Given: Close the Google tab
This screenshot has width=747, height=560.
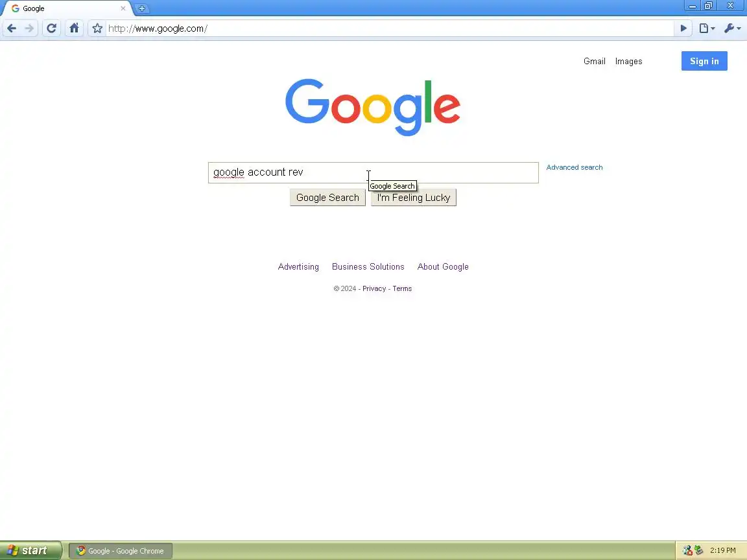Looking at the screenshot, I should pyautogui.click(x=123, y=8).
